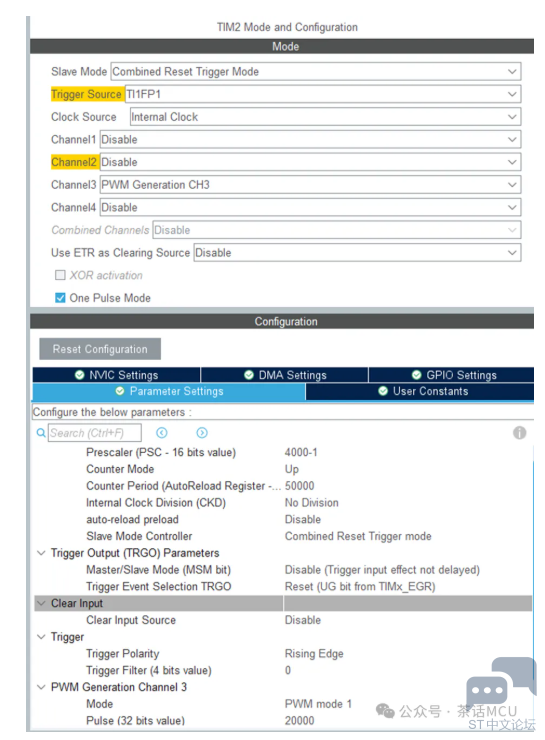Go to previous search result arrow
This screenshot has width=545, height=740.
tap(162, 433)
